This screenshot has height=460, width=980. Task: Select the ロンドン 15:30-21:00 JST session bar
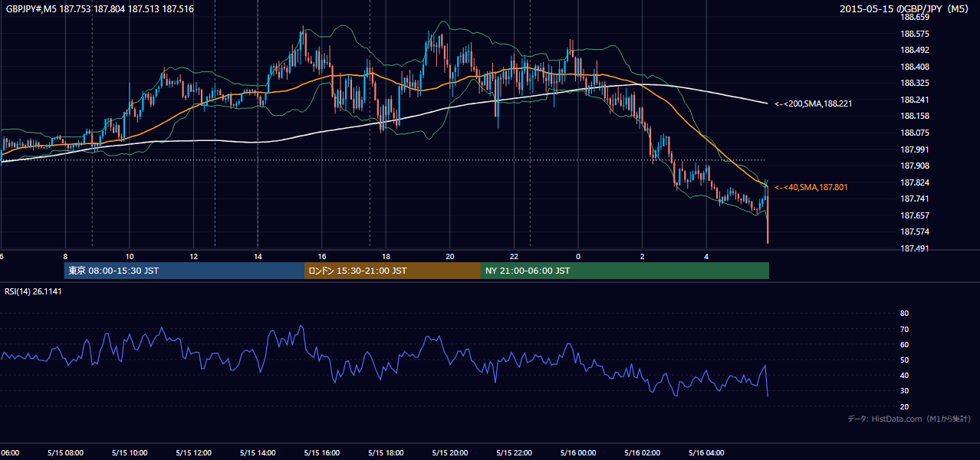coord(393,271)
